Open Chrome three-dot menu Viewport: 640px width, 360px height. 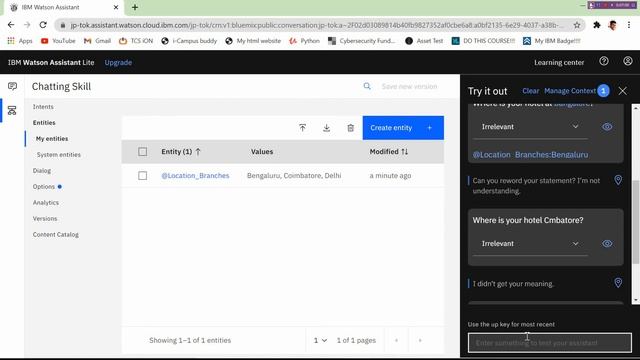point(629,25)
